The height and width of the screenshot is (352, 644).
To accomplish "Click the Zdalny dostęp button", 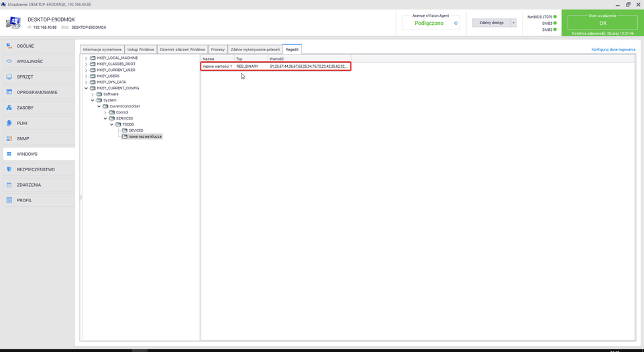I will coord(491,23).
